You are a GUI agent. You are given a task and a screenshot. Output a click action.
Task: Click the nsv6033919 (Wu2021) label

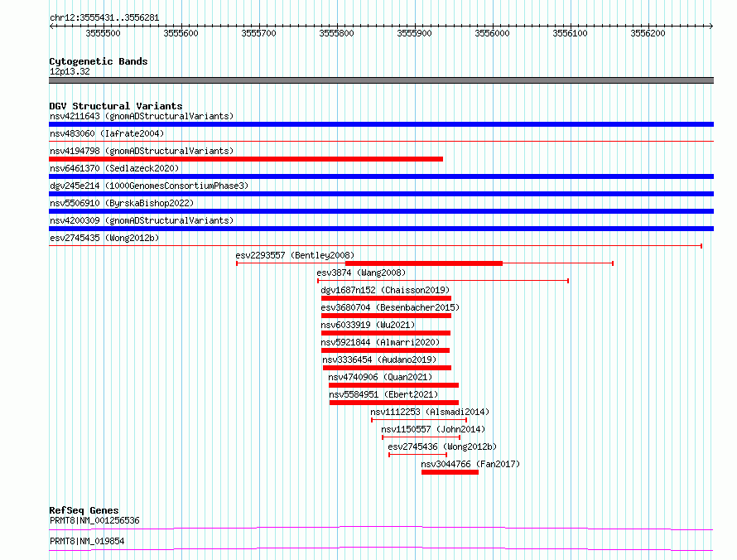tap(368, 325)
